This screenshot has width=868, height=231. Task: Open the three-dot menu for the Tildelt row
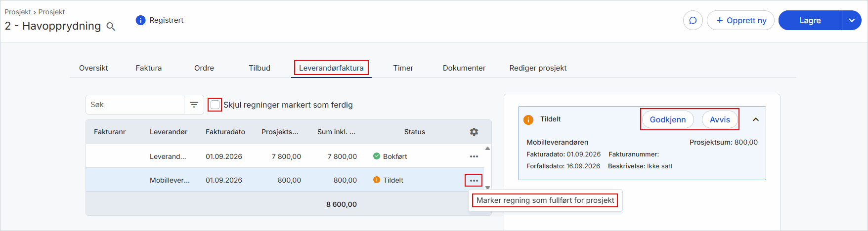point(474,180)
